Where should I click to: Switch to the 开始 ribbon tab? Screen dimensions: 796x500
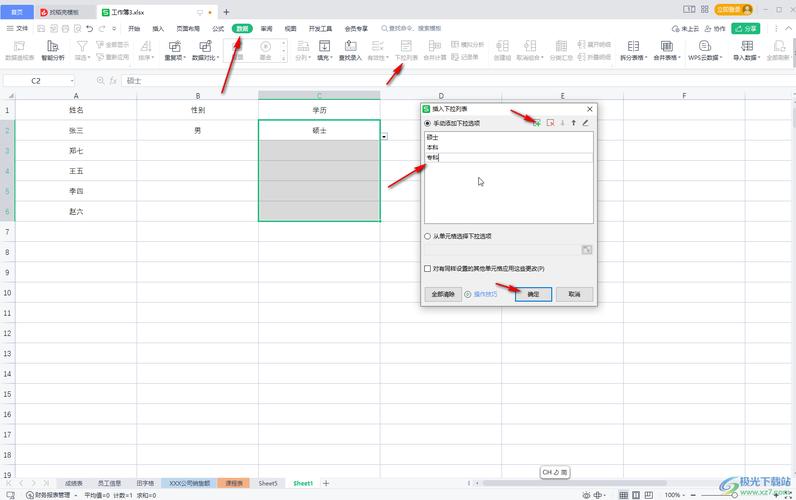tap(134, 28)
